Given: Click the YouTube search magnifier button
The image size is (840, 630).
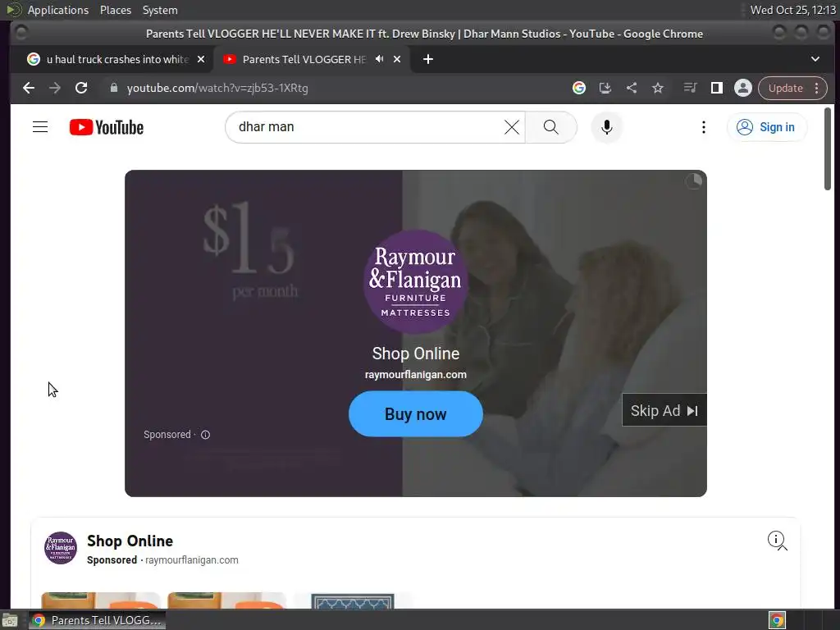Looking at the screenshot, I should [x=550, y=127].
